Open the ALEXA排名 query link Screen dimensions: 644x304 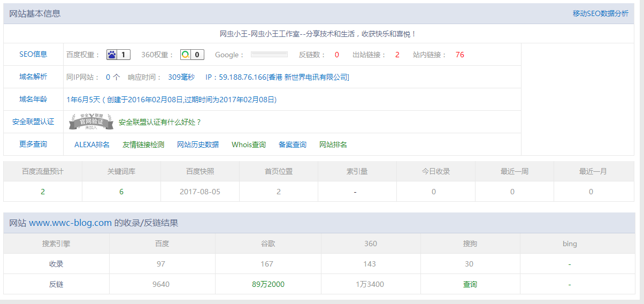[92, 145]
